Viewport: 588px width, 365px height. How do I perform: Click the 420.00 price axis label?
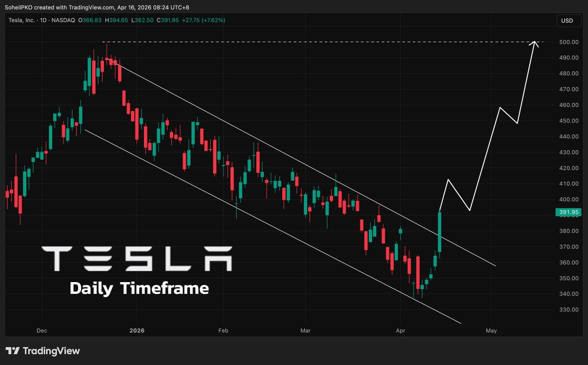[568, 168]
